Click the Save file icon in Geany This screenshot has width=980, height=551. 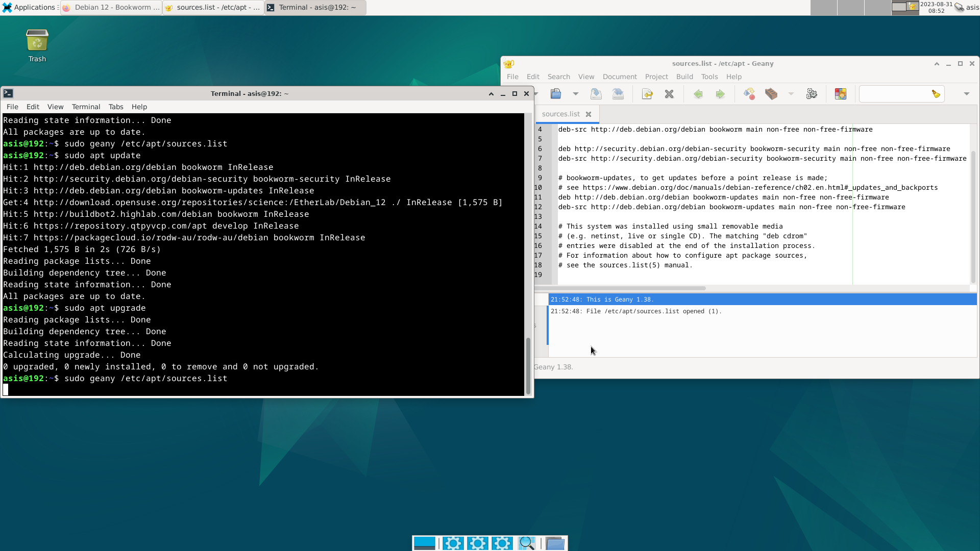tap(596, 94)
